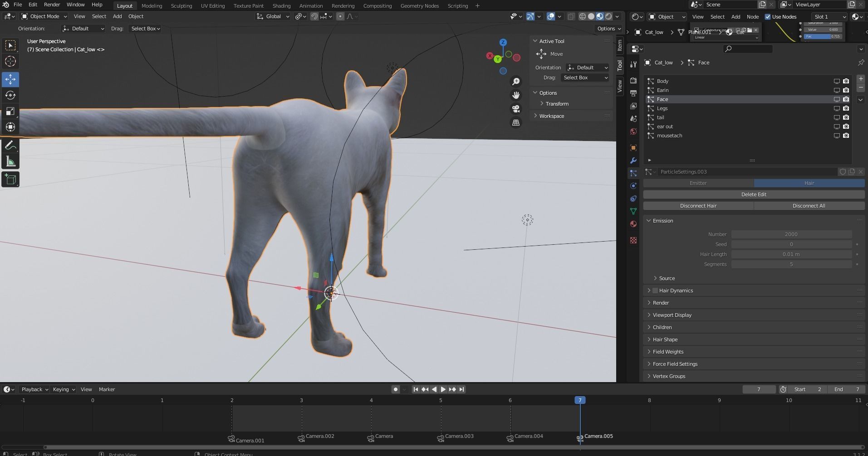Enable Hair Dynamics checkbox

(655, 291)
